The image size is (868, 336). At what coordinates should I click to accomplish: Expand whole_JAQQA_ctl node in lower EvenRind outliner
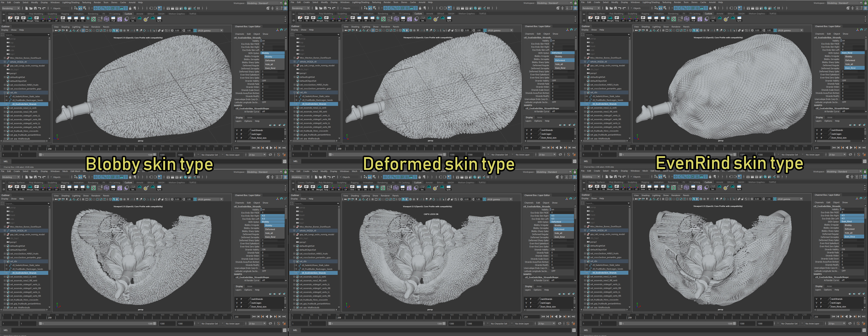point(585,230)
